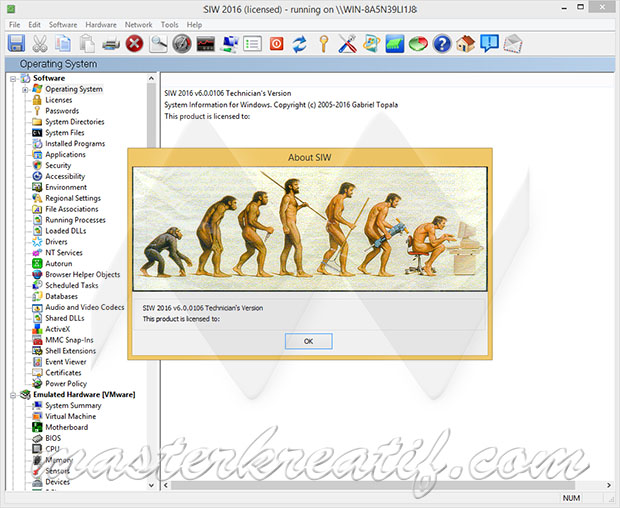Select Running Processes tree item
Image resolution: width=620 pixels, height=508 pixels.
(x=76, y=220)
